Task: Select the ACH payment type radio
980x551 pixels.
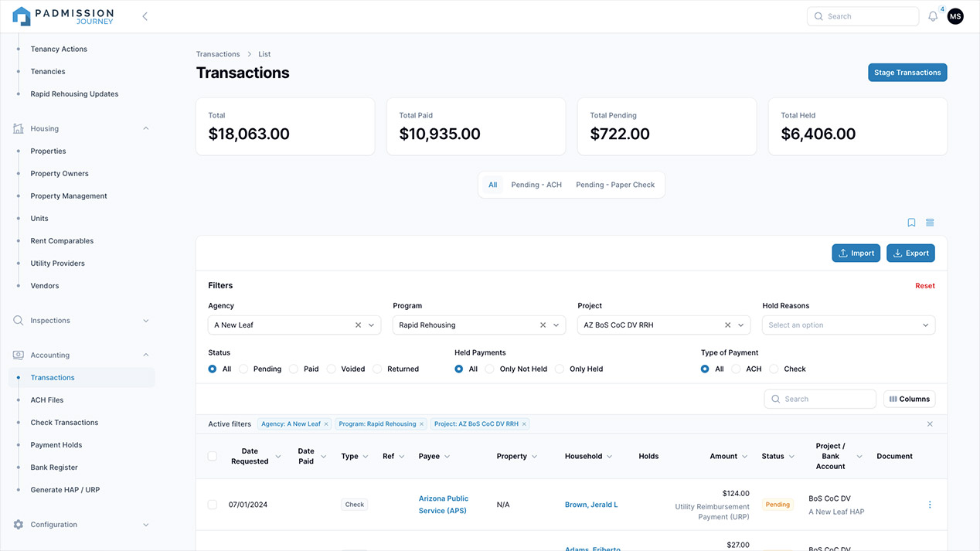Action: pyautogui.click(x=736, y=369)
